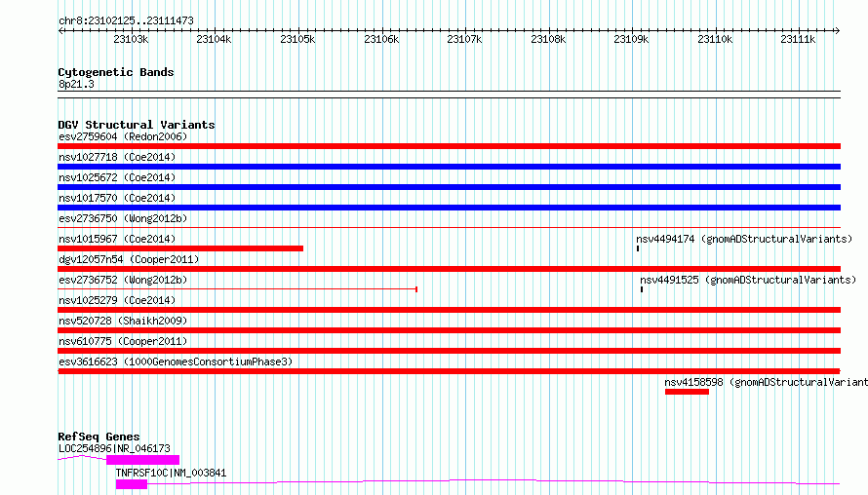Select the red bar under dgv12057n54
The height and width of the screenshot is (495, 868).
(x=449, y=269)
